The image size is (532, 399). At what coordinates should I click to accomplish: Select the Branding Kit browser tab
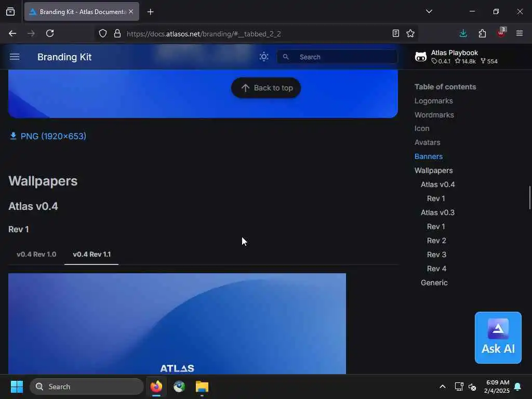click(82, 11)
